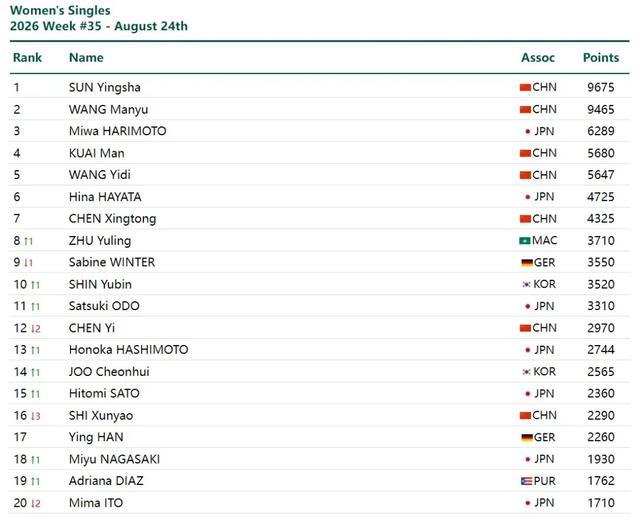Click the Macau flag next to ZHU Yuling
This screenshot has width=640, height=517.
(525, 241)
